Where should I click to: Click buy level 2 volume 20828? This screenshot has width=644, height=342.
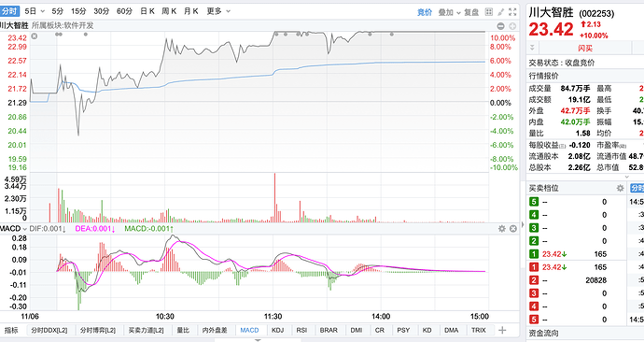596,280
